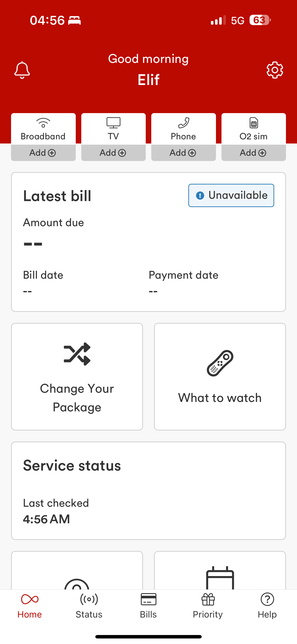
Task: Tap the O2 sim card icon tile
Action: point(254,129)
